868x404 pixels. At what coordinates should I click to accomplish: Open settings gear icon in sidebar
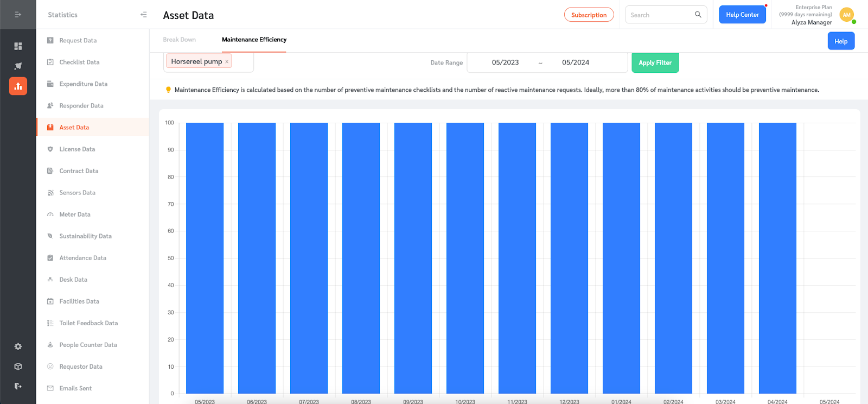[x=18, y=346]
